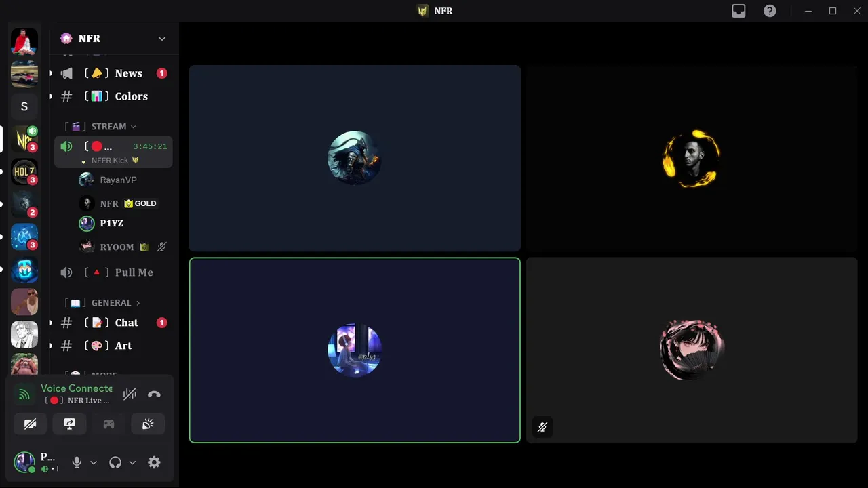Toggle noise suppression waveform icon
Image resolution: width=868 pixels, height=488 pixels.
pyautogui.click(x=130, y=394)
